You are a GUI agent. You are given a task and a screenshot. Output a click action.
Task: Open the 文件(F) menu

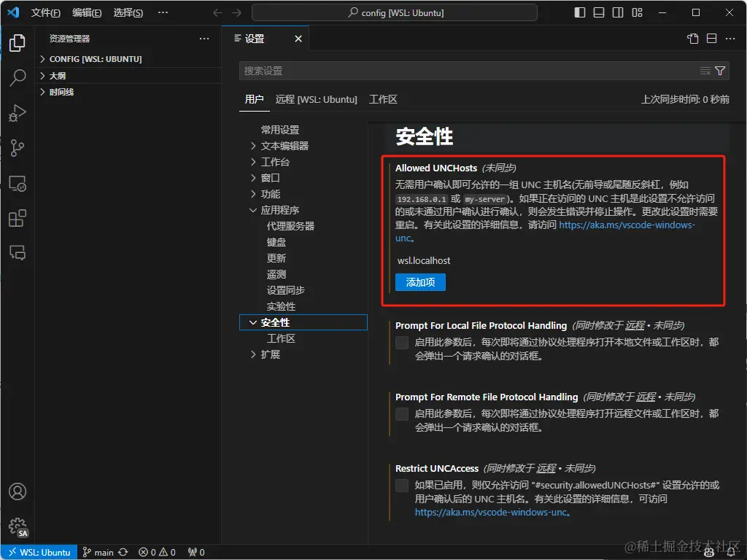click(x=45, y=13)
